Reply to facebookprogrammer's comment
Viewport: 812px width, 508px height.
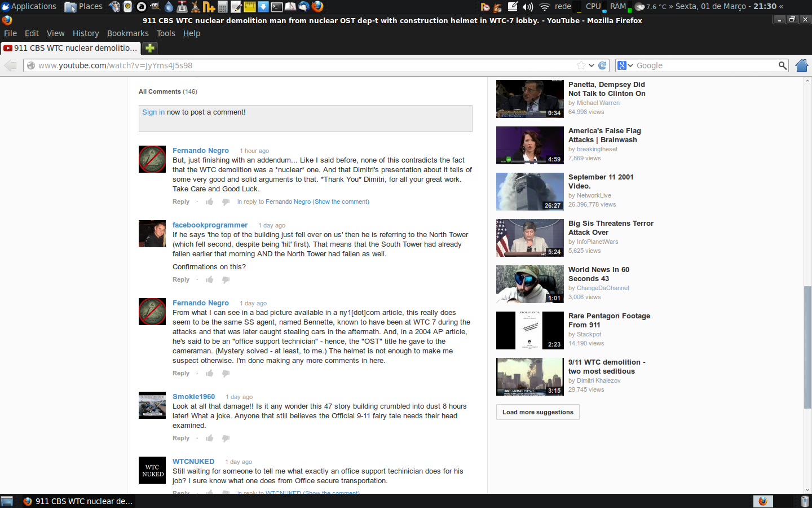(x=181, y=279)
